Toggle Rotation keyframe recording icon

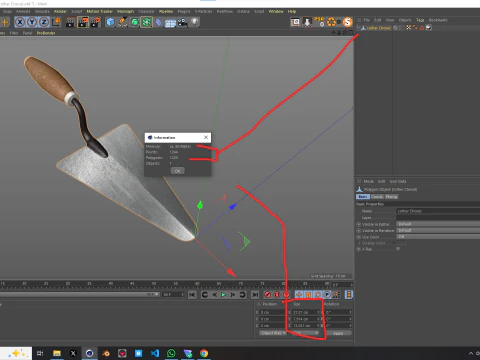(318, 295)
